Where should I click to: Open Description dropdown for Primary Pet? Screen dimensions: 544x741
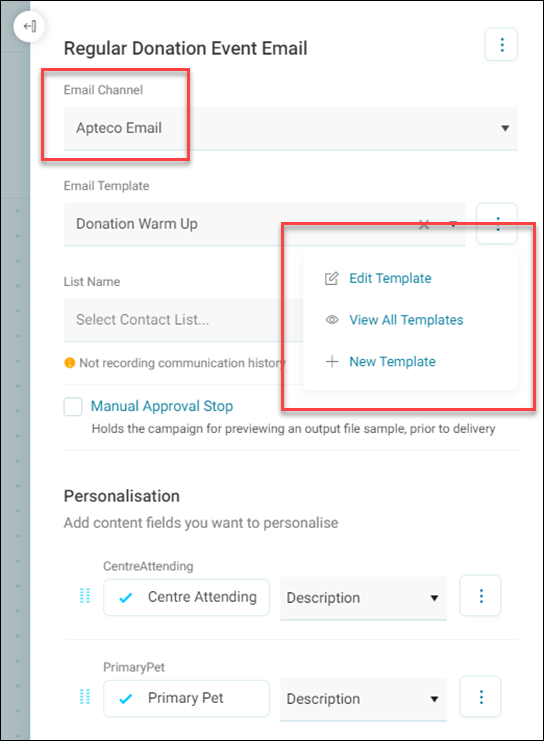coord(363,699)
